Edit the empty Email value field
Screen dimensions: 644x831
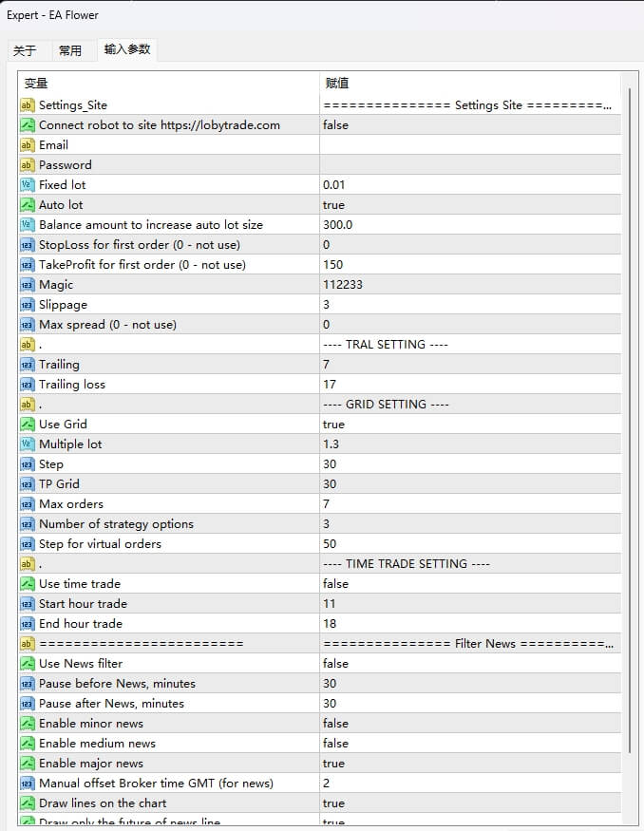(471, 145)
